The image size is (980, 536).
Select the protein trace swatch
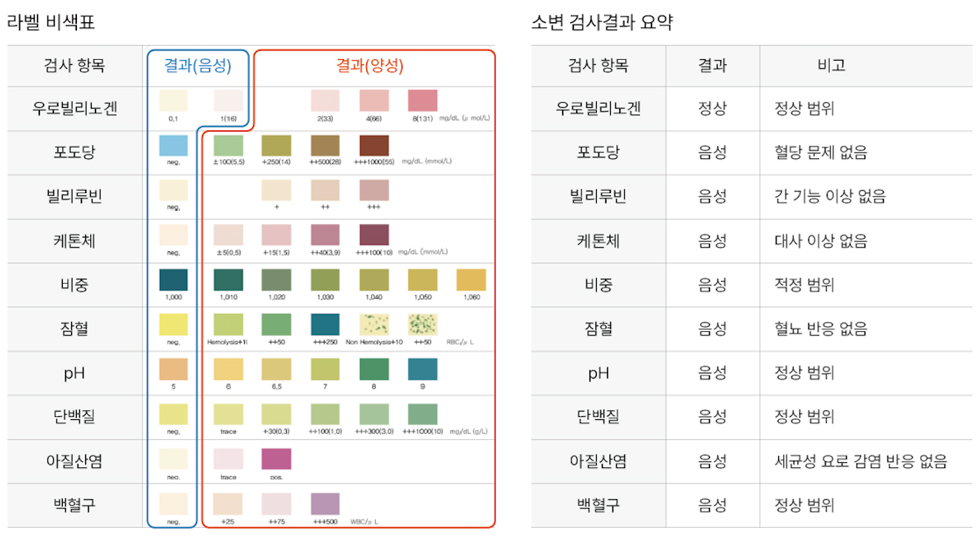(228, 414)
